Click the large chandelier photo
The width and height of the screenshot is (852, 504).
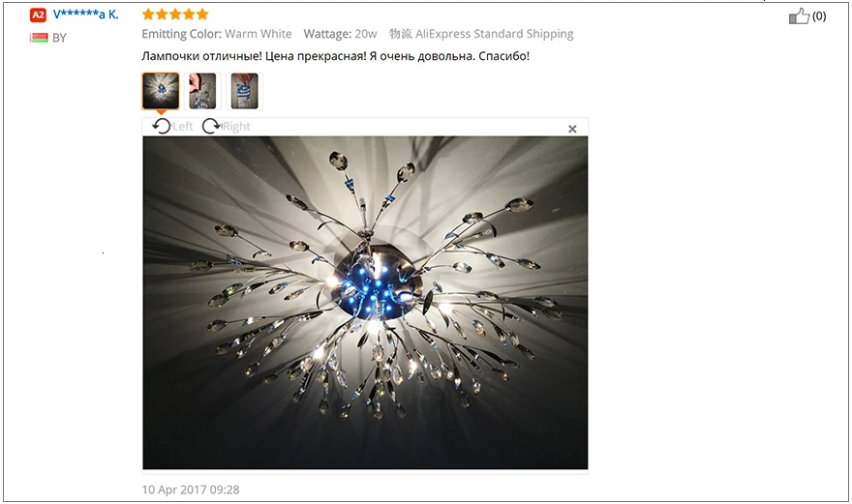click(x=365, y=303)
